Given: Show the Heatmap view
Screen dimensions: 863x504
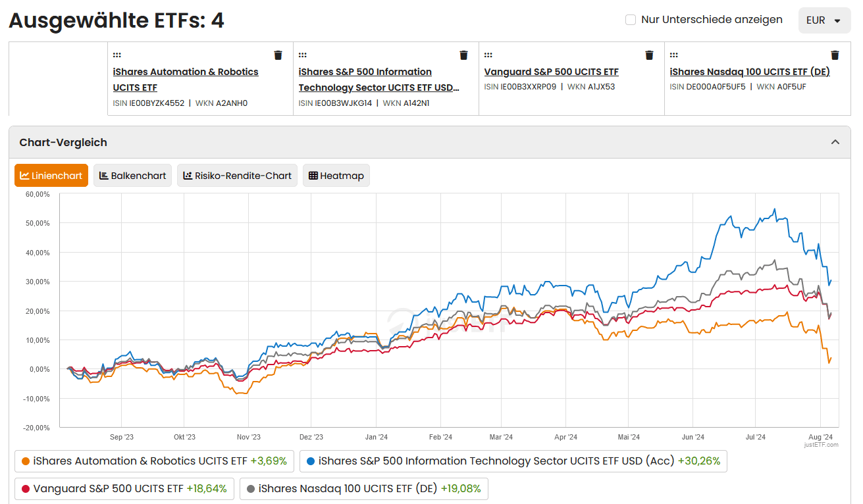Looking at the screenshot, I should coord(336,176).
